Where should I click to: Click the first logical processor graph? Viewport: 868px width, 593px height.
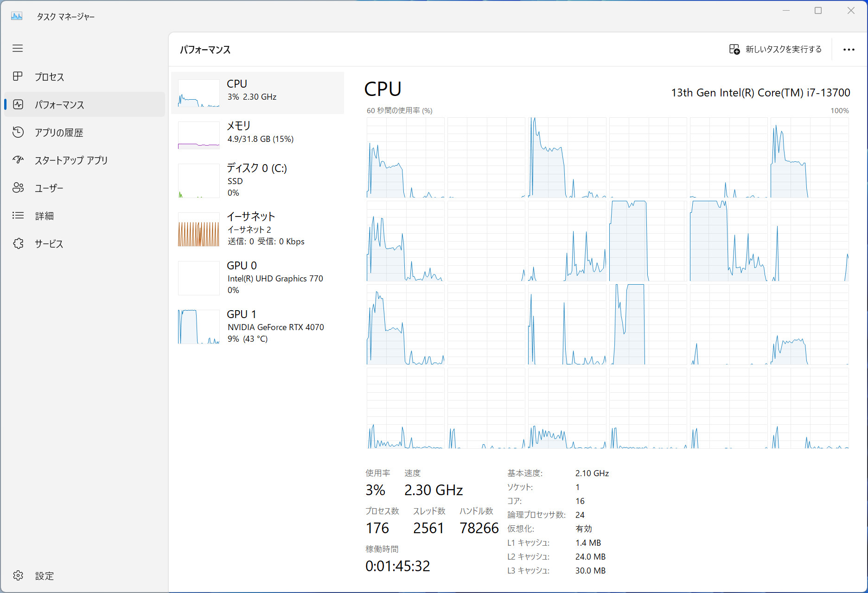405,158
